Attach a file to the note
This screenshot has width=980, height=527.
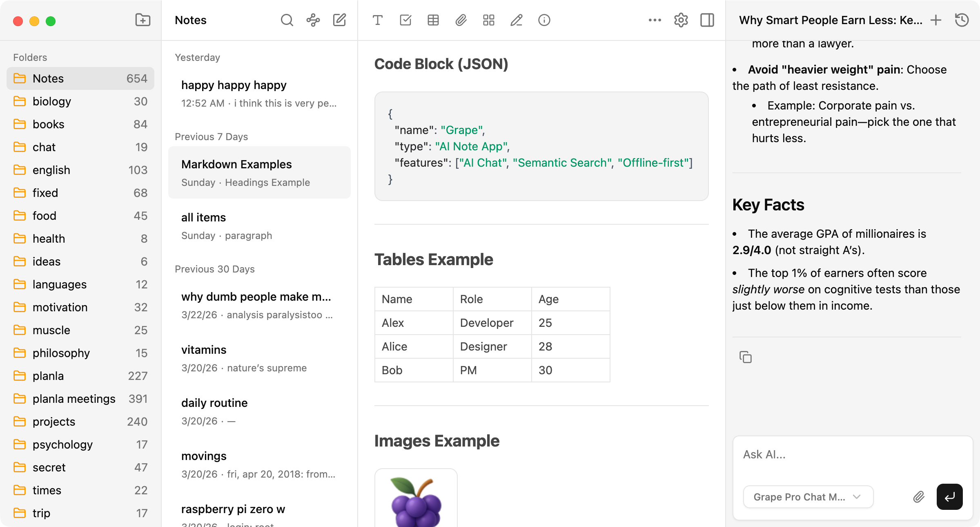[461, 20]
